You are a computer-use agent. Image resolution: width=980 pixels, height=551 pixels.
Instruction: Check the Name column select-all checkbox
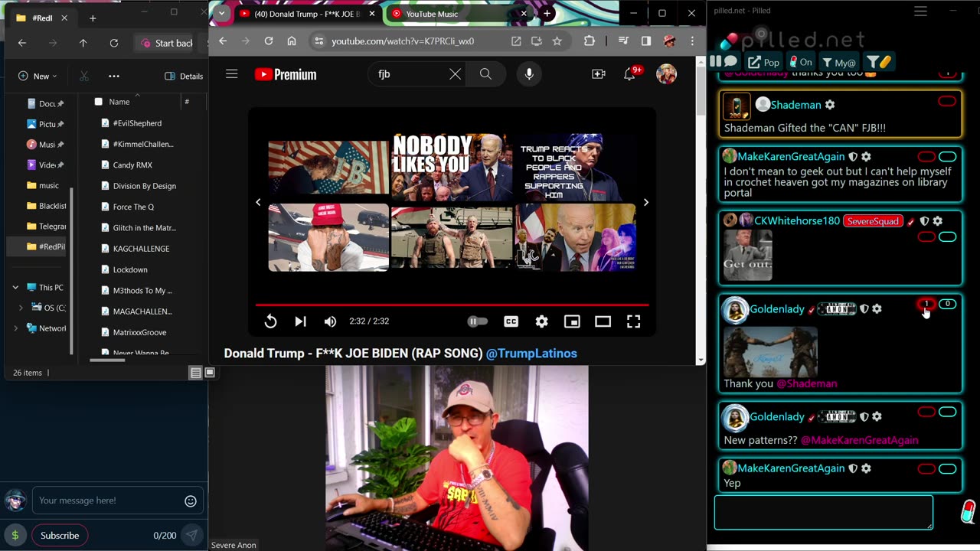tap(98, 102)
